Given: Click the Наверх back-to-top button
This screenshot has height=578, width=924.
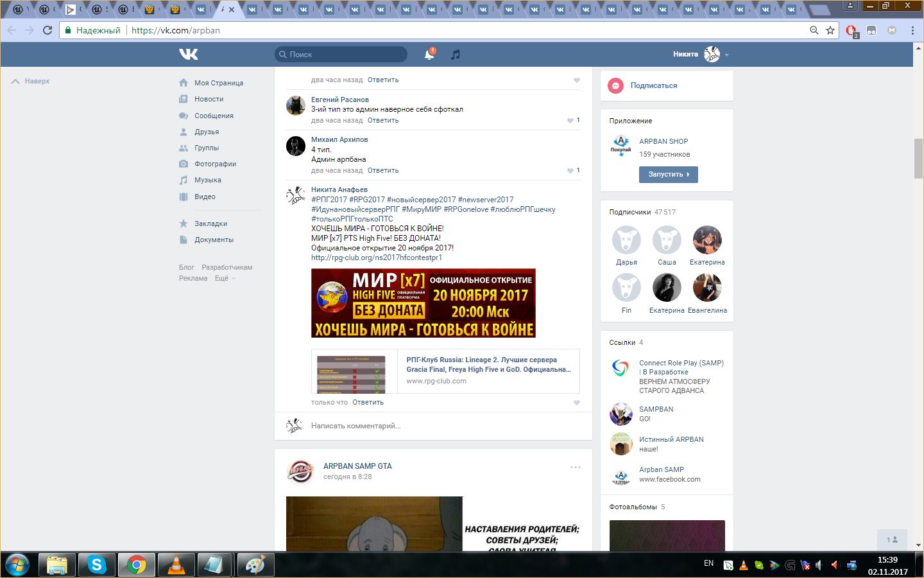Looking at the screenshot, I should [x=31, y=82].
